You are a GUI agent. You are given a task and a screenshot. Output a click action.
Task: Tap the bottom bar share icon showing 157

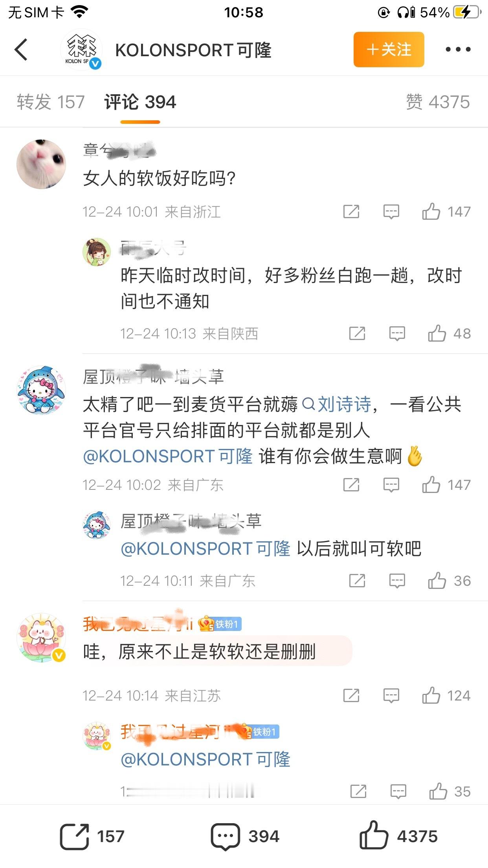(x=74, y=836)
